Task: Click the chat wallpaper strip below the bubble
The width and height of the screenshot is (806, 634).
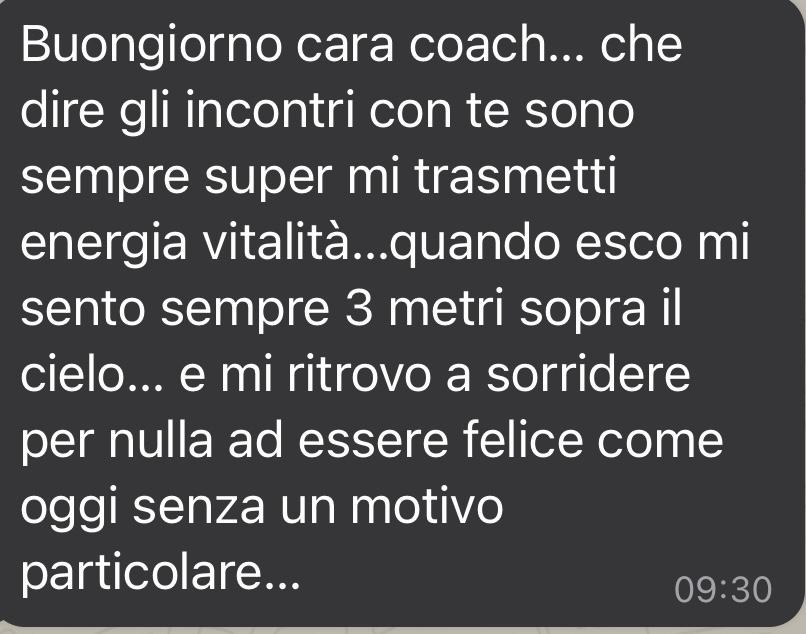Action: pyautogui.click(x=403, y=630)
